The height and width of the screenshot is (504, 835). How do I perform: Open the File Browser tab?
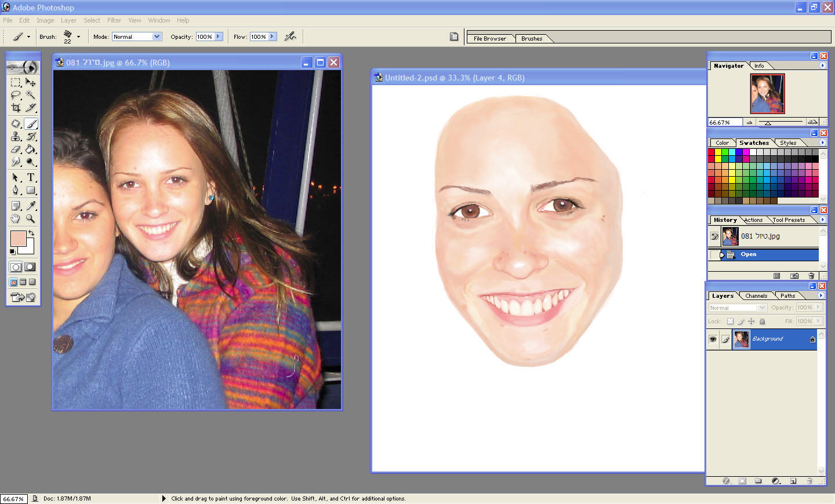pyautogui.click(x=489, y=39)
